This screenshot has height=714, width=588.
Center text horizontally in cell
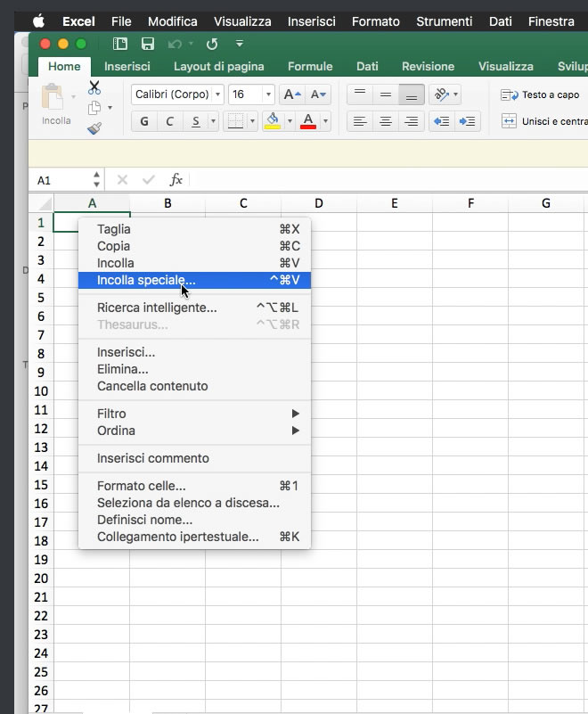pos(386,121)
